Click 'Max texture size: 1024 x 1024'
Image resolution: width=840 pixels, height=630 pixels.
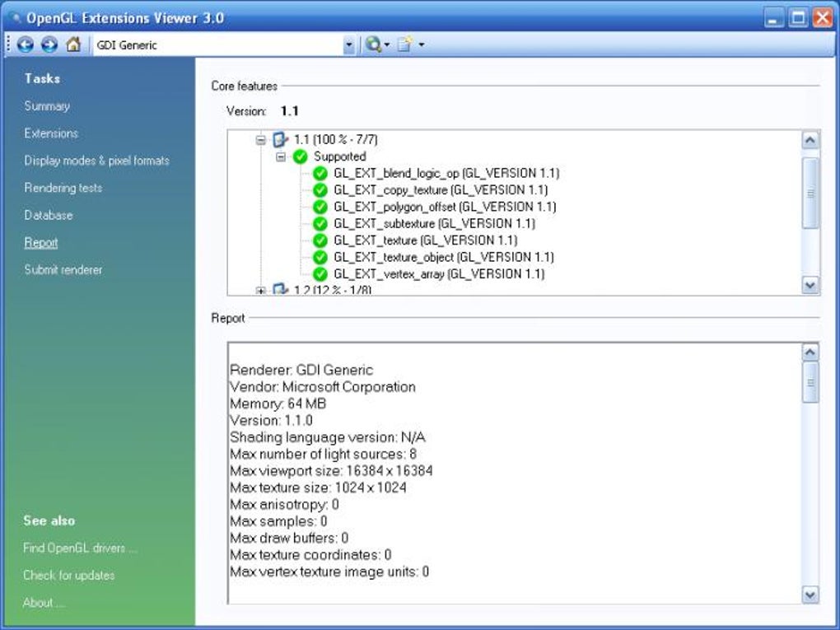(x=318, y=488)
